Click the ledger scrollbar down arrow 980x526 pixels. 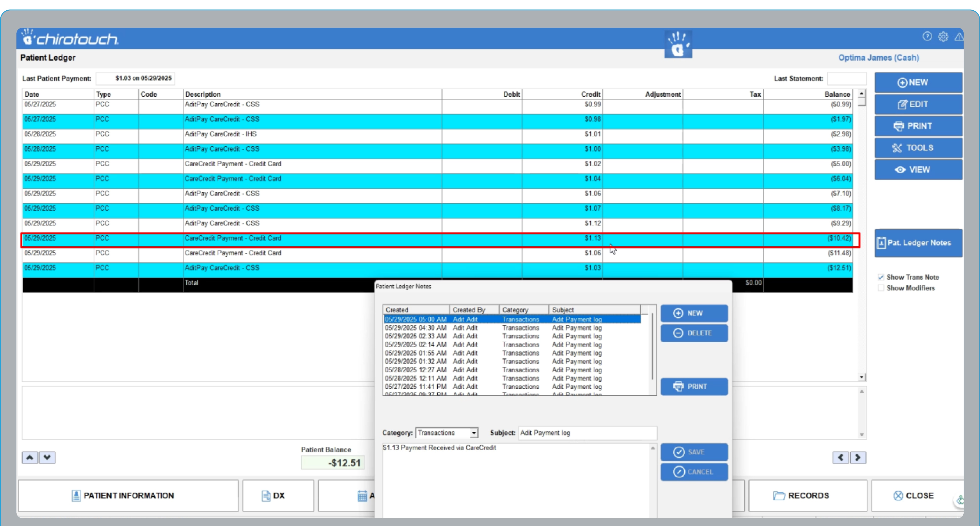(862, 377)
